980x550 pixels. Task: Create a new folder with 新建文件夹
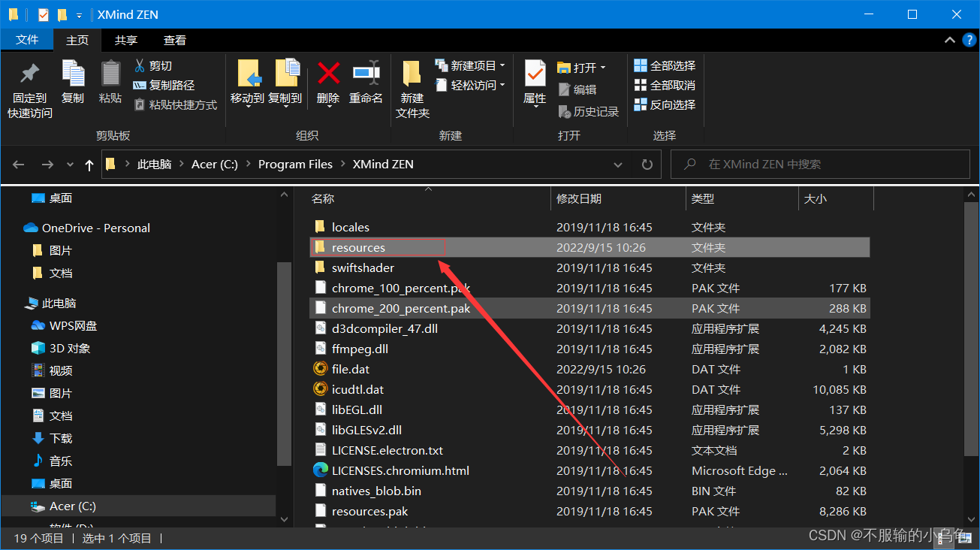(x=412, y=89)
